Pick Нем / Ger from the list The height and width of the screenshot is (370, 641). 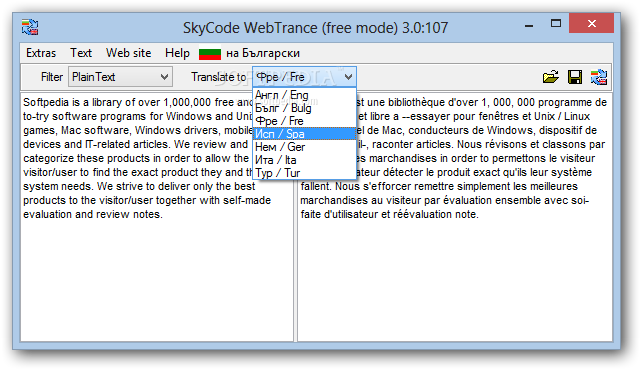[304, 147]
